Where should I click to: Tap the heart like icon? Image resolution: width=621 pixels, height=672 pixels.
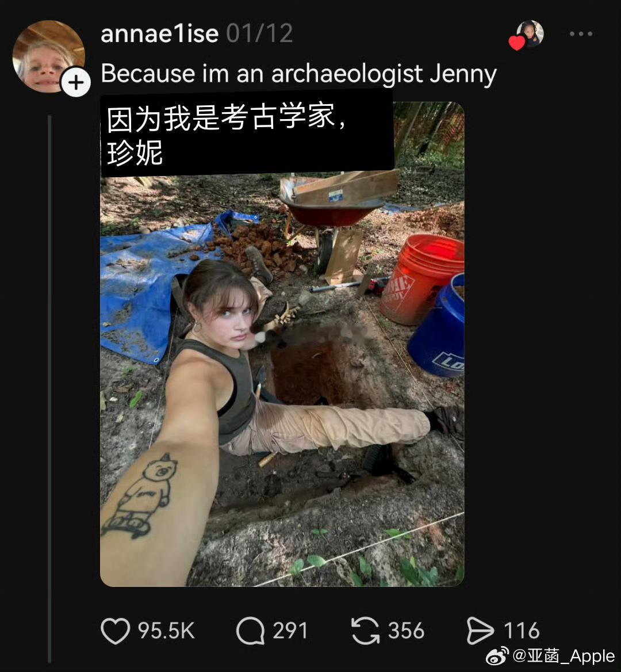(x=115, y=631)
